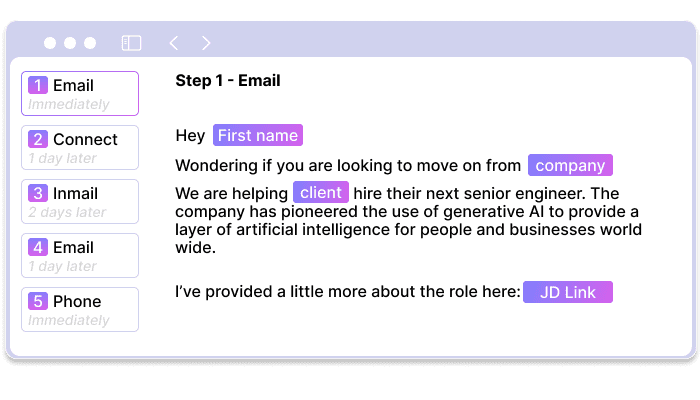Toggle the sidebar panel icon
700x400 pixels.
131,43
